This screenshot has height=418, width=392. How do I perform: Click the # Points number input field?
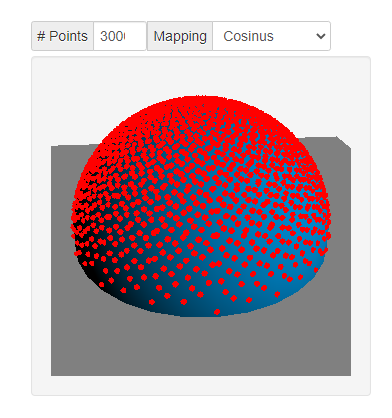(x=120, y=36)
